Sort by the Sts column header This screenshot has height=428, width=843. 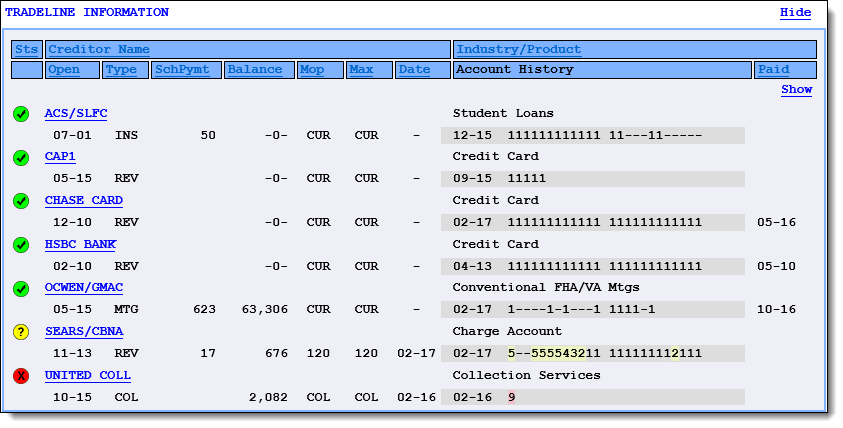(x=26, y=49)
